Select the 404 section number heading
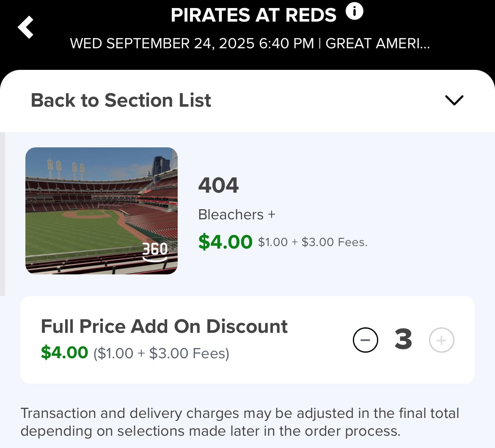This screenshot has width=495, height=448. (x=218, y=185)
